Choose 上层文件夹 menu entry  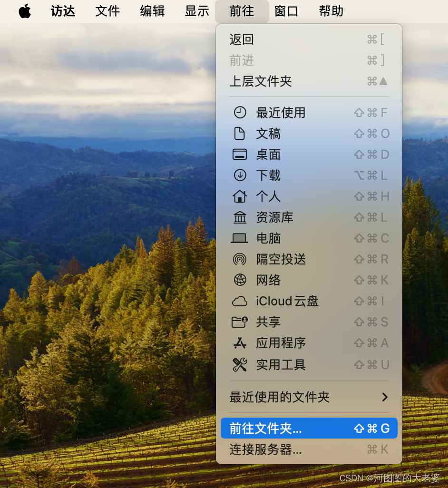pyautogui.click(x=309, y=81)
